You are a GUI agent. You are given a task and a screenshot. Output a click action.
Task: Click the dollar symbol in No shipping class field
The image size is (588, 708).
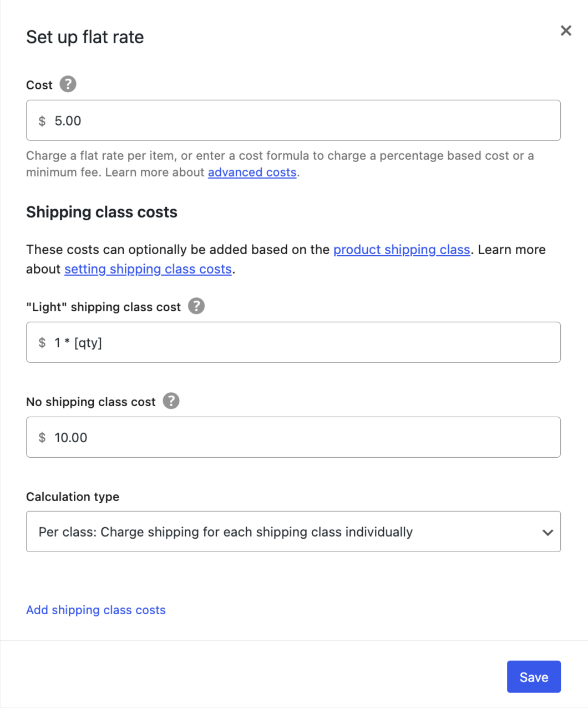(x=41, y=437)
